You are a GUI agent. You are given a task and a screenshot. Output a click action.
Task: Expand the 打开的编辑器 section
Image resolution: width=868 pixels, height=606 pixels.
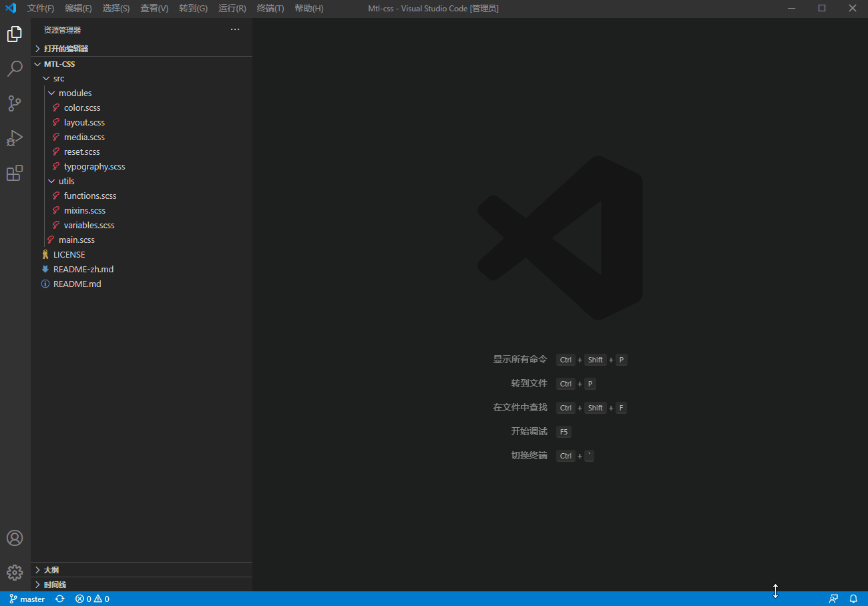pos(142,49)
